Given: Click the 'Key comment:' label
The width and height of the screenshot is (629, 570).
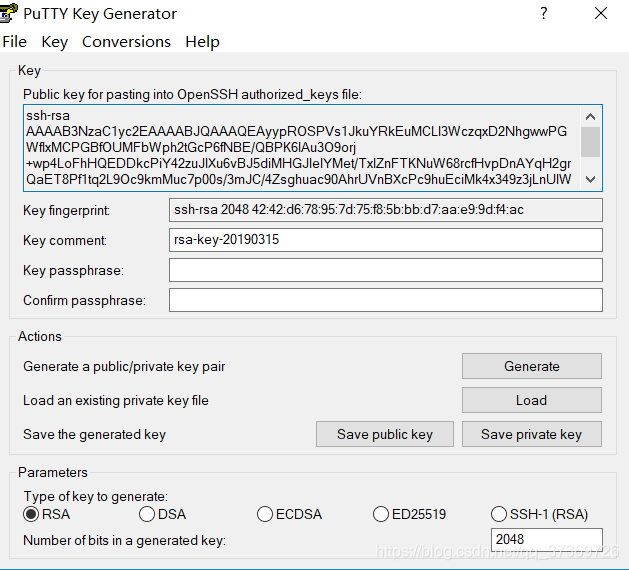Looking at the screenshot, I should [65, 240].
